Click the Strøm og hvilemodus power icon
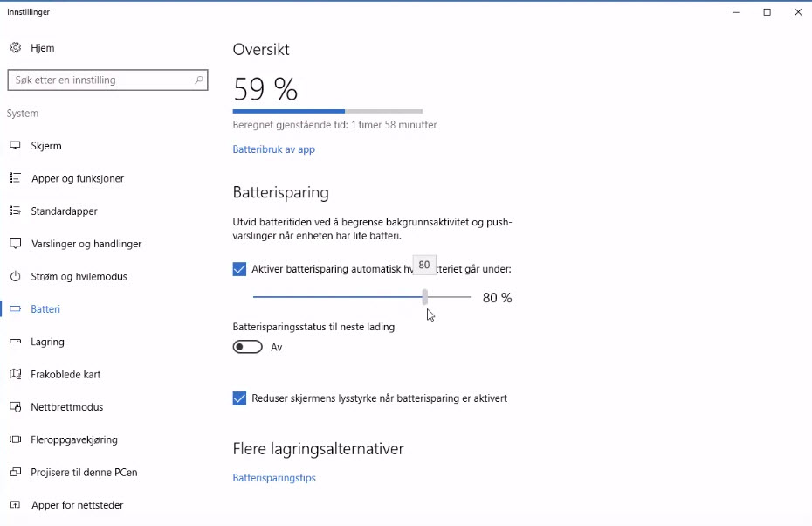Image resolution: width=812 pixels, height=526 pixels. tap(15, 276)
